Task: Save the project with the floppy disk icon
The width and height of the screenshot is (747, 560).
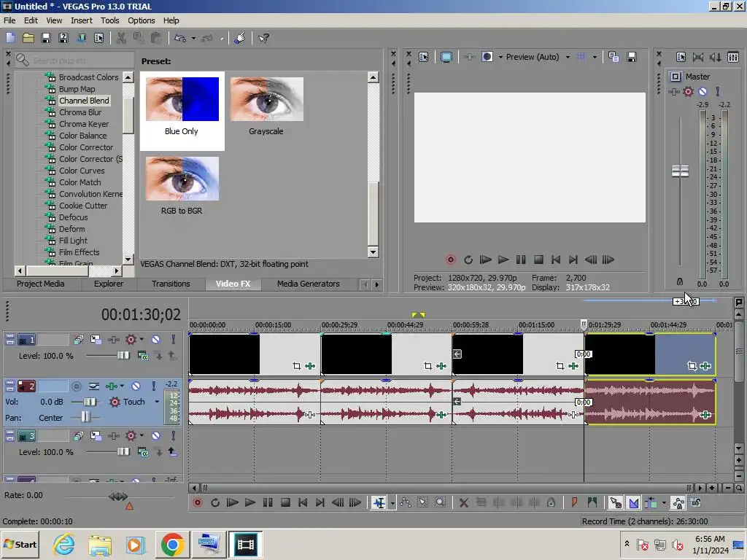Action: click(x=46, y=38)
